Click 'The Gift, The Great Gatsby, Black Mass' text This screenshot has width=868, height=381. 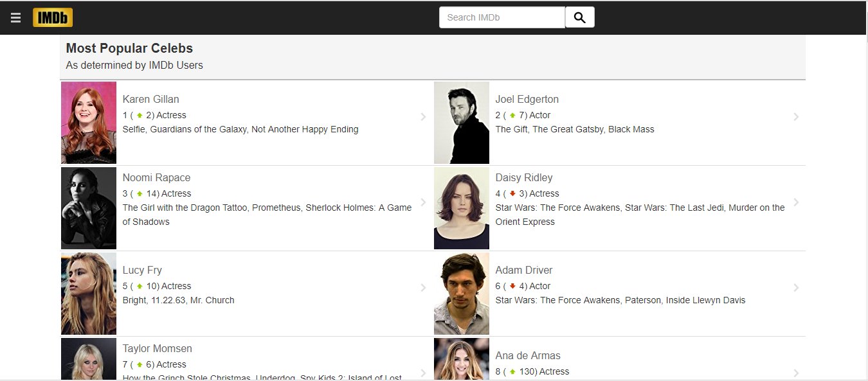tap(575, 129)
